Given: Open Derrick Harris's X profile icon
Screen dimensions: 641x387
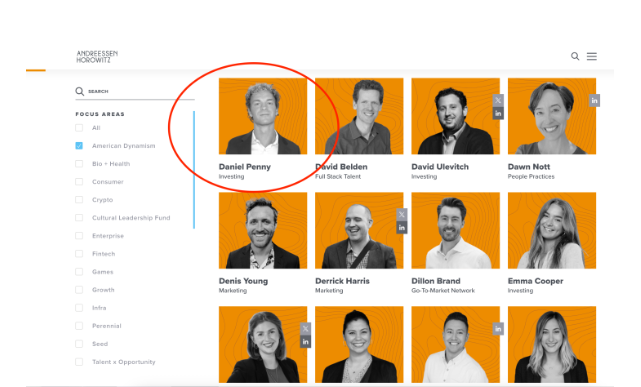Looking at the screenshot, I should [401, 215].
